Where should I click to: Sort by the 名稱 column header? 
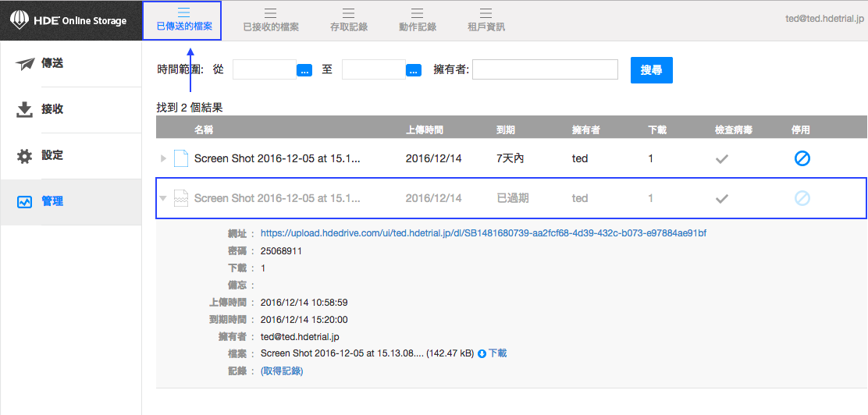click(204, 130)
